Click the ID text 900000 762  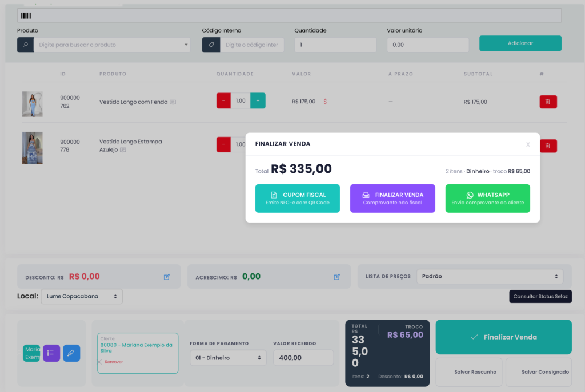coord(70,102)
